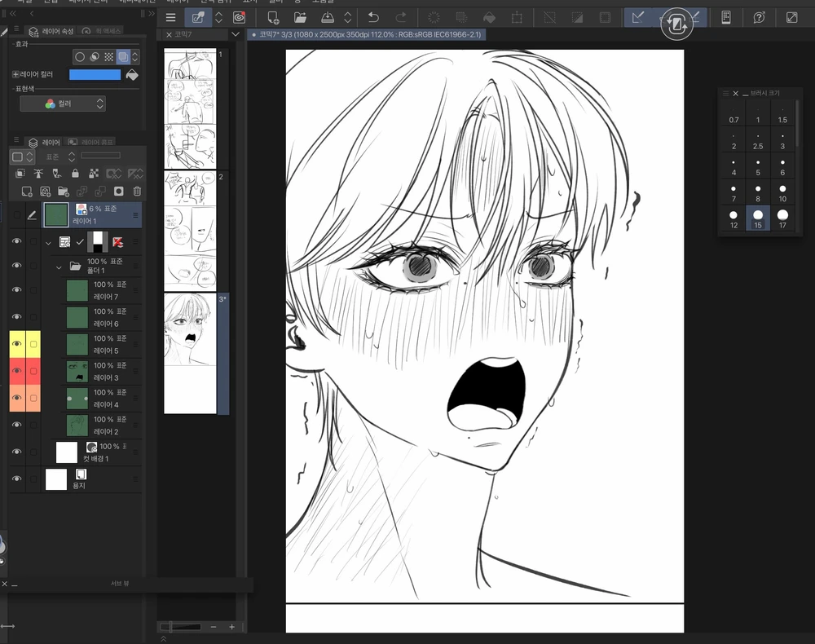This screenshot has width=815, height=644.
Task: Toggle visibility of the 용지 paper layer
Action: point(16,479)
